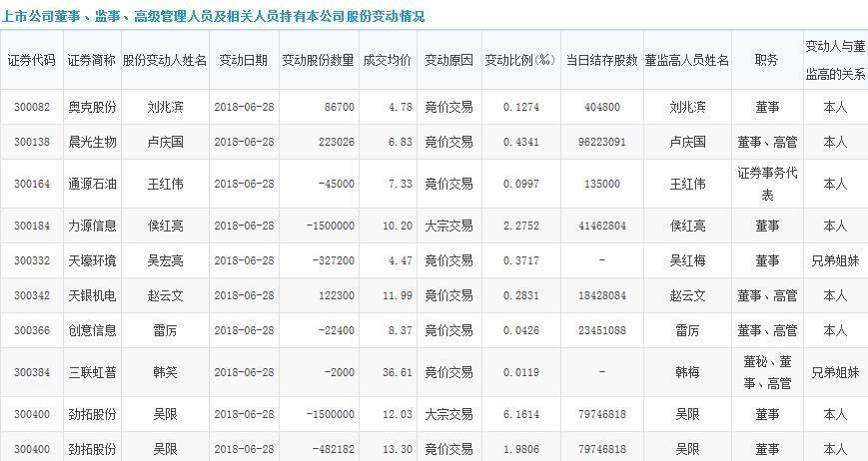
Task: Select 兄弟姐妹 in the 天壕环境 row
Action: tap(835, 260)
